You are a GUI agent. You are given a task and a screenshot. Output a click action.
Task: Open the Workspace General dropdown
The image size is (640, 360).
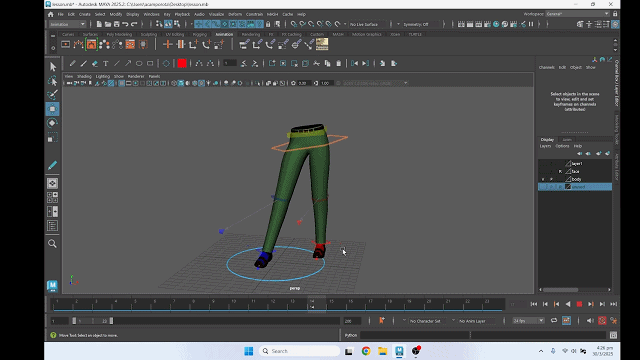577,14
